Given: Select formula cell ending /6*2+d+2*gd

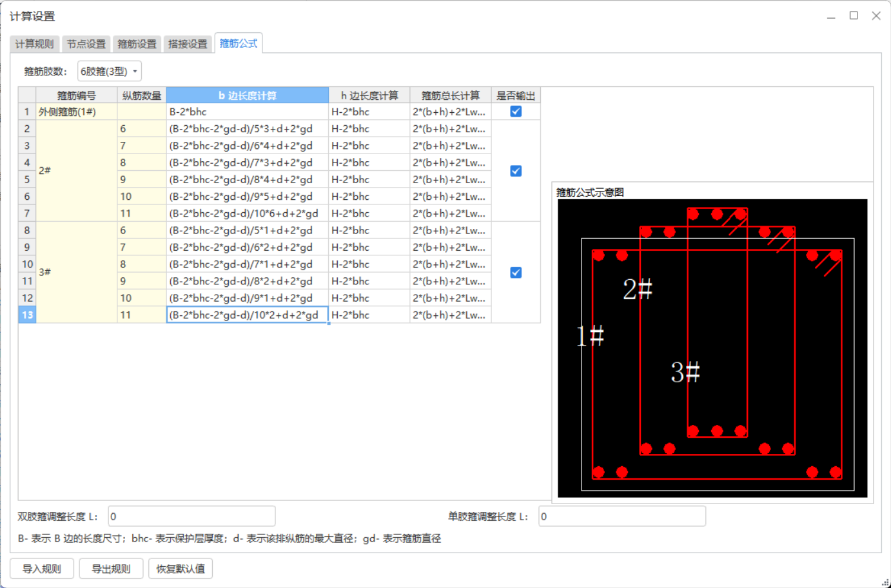Looking at the screenshot, I should (x=248, y=247).
